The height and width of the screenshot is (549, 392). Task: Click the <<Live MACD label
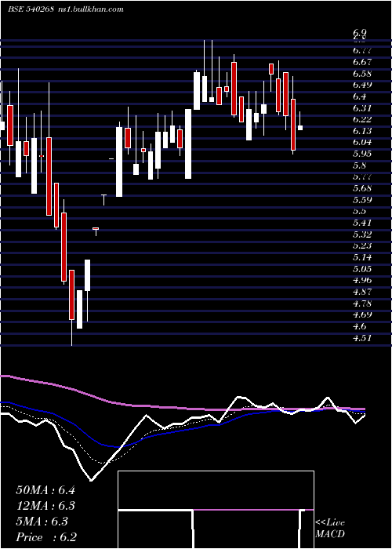coord(330,529)
